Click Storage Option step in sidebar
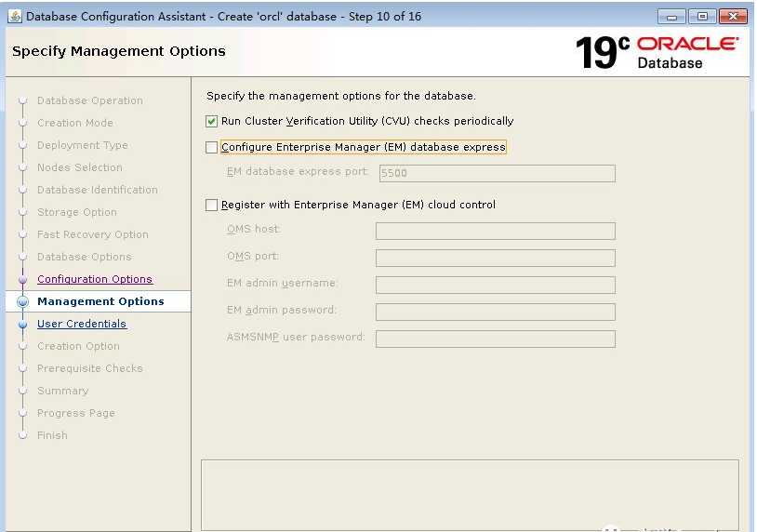Viewport: 757px width, 532px height. (77, 212)
